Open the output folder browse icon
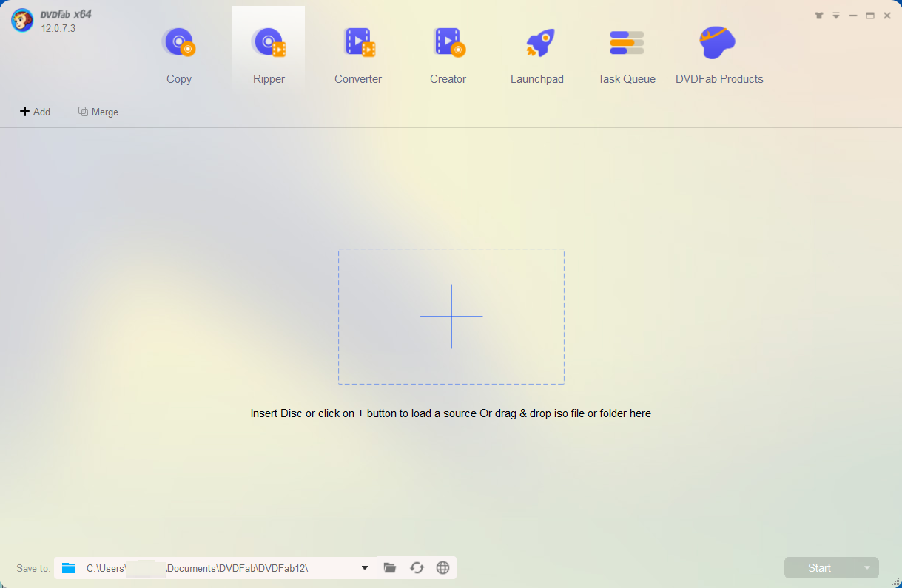The height and width of the screenshot is (588, 902). tap(390, 568)
